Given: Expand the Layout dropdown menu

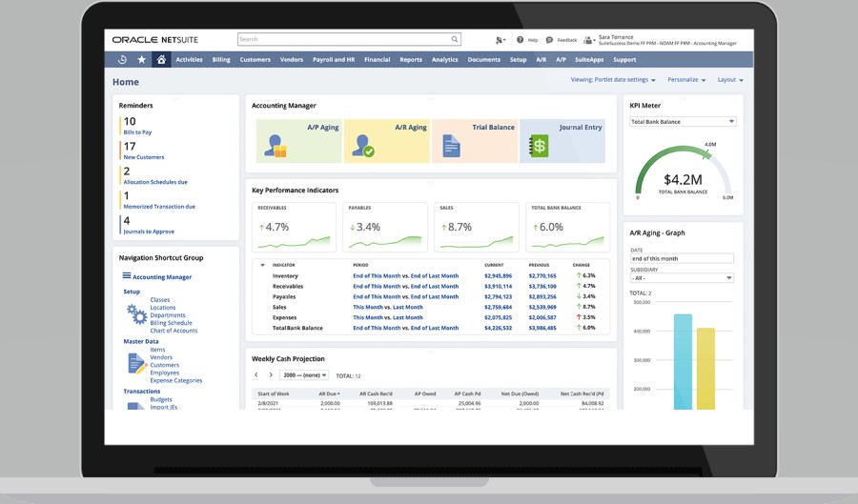Looking at the screenshot, I should click(730, 80).
